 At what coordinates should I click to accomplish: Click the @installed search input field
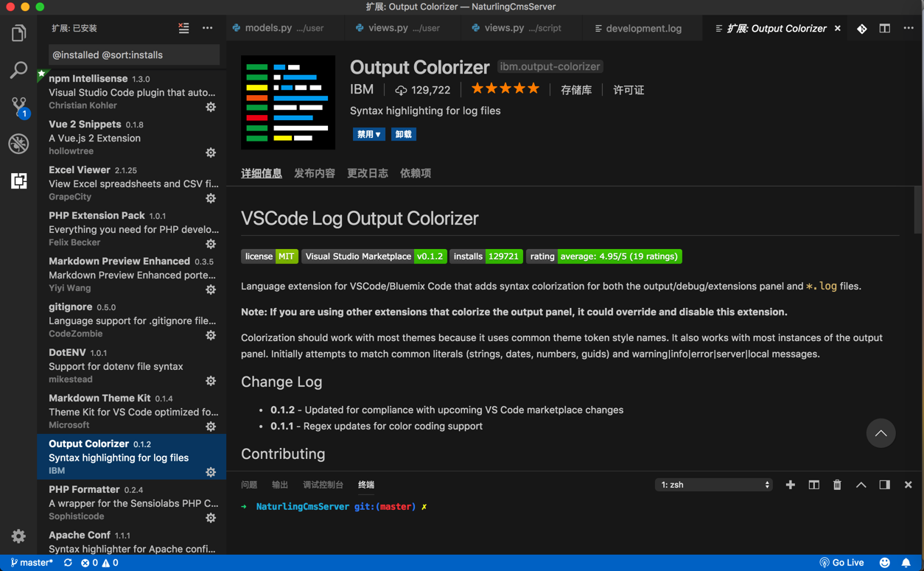pyautogui.click(x=134, y=55)
